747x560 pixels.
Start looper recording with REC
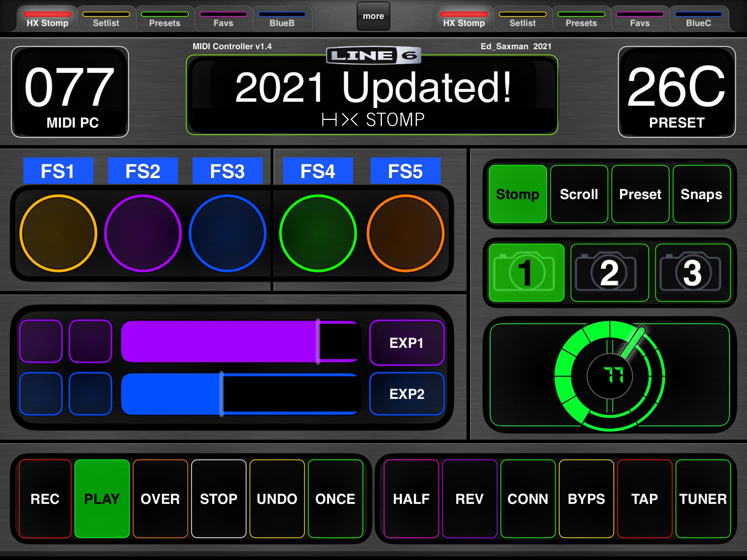[45, 499]
